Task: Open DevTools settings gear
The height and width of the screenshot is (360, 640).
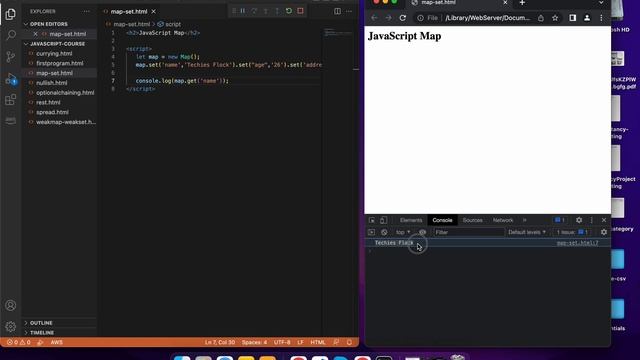Action: tap(579, 220)
